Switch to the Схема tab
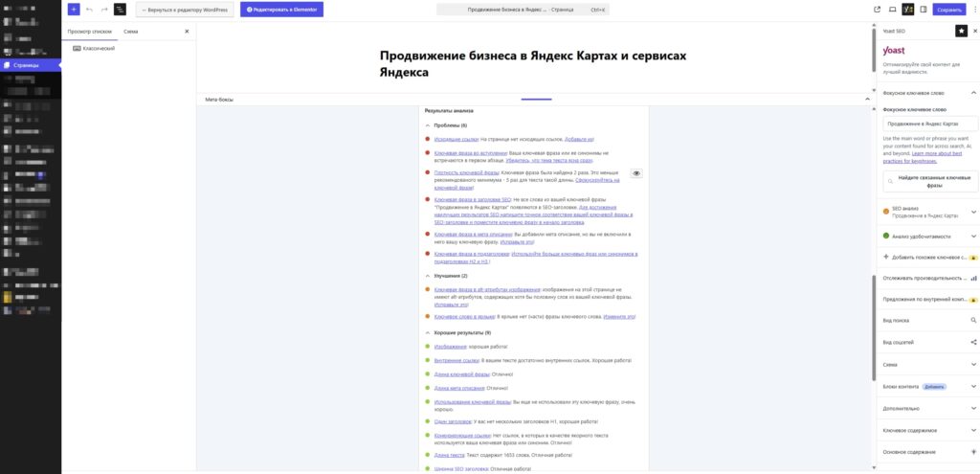The height and width of the screenshot is (474, 980). click(130, 32)
